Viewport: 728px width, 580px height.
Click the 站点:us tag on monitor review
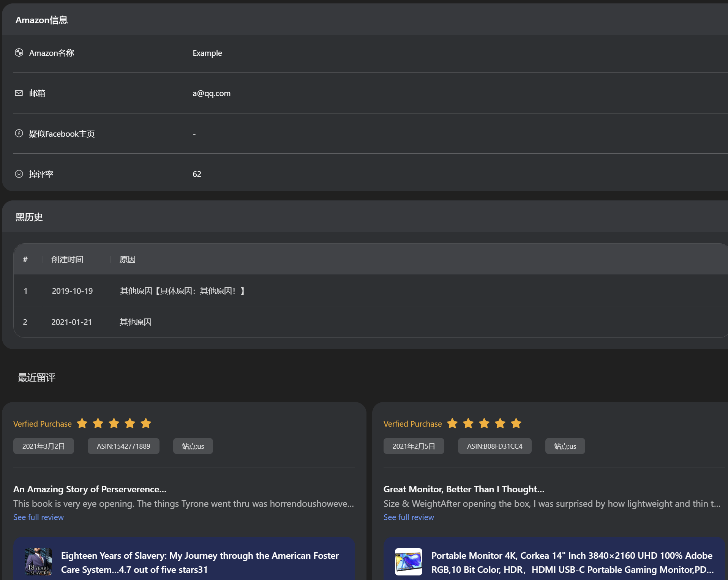(565, 446)
